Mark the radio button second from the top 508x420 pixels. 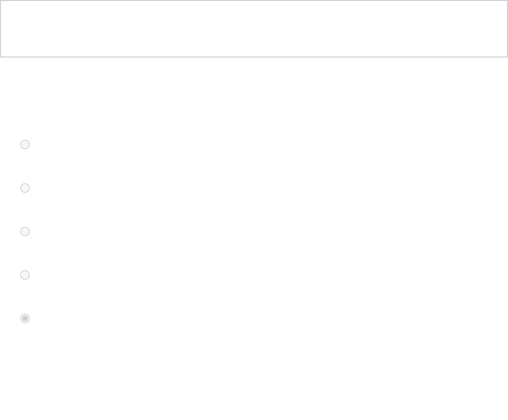coord(25,188)
